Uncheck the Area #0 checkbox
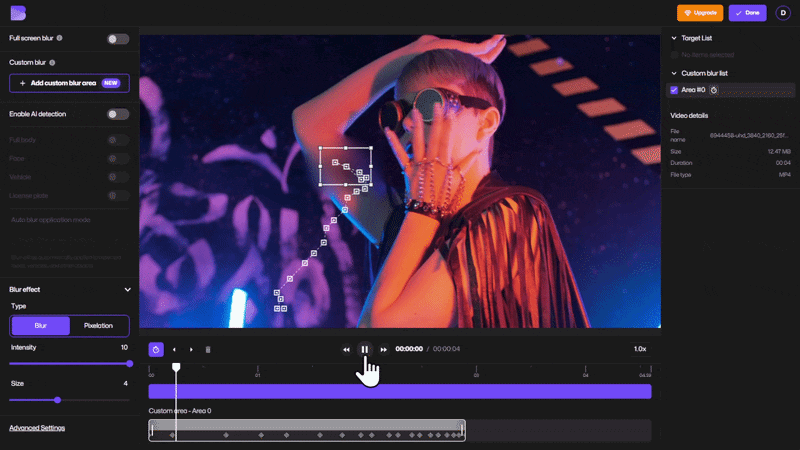The height and width of the screenshot is (450, 800). pos(674,90)
